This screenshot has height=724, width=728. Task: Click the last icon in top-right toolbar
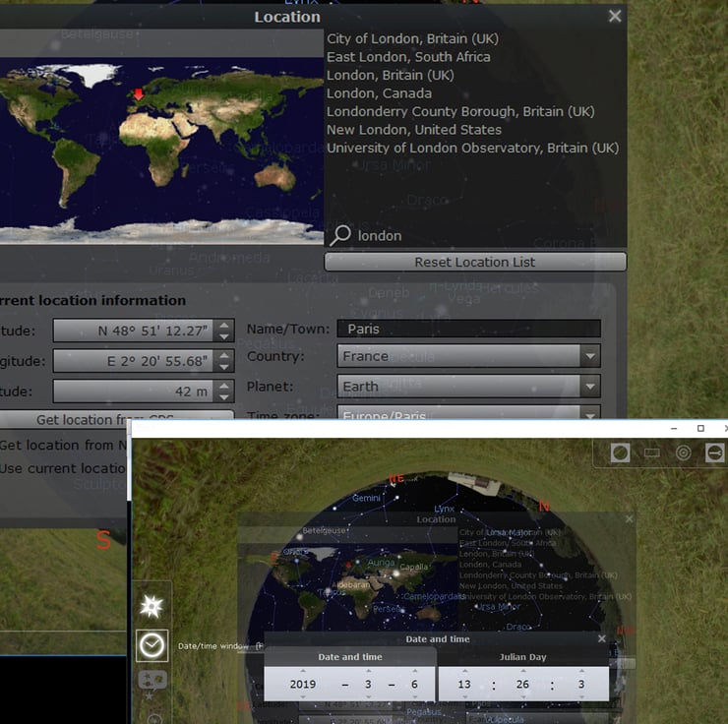(x=714, y=452)
